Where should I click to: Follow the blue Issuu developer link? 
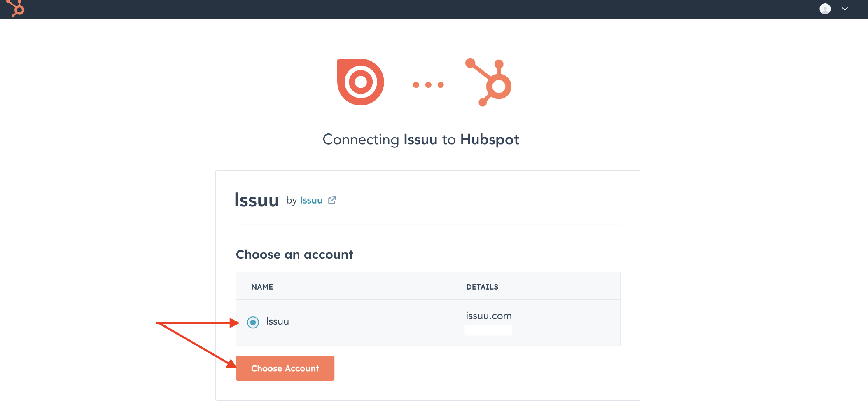coord(311,200)
